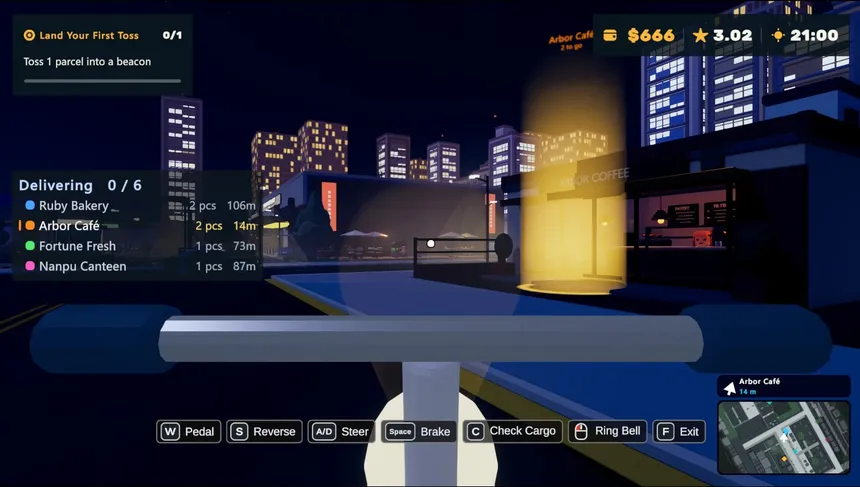Image resolution: width=860 pixels, height=487 pixels.
Task: Click the 1 pcs count for Nanpu Canteen
Action: point(209,267)
